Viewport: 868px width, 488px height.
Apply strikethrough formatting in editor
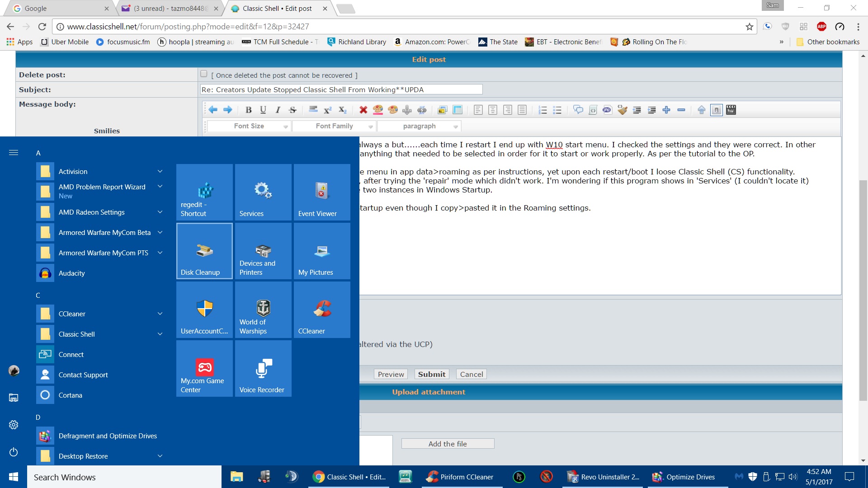[x=292, y=110]
